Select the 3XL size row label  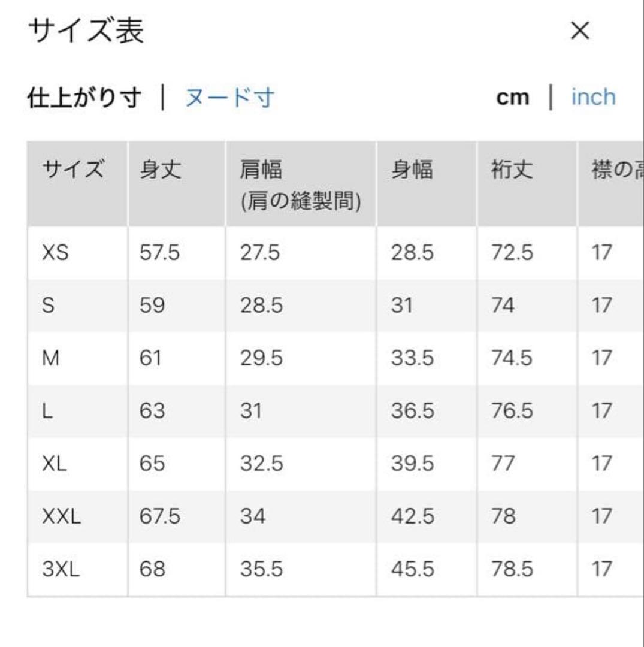point(61,569)
